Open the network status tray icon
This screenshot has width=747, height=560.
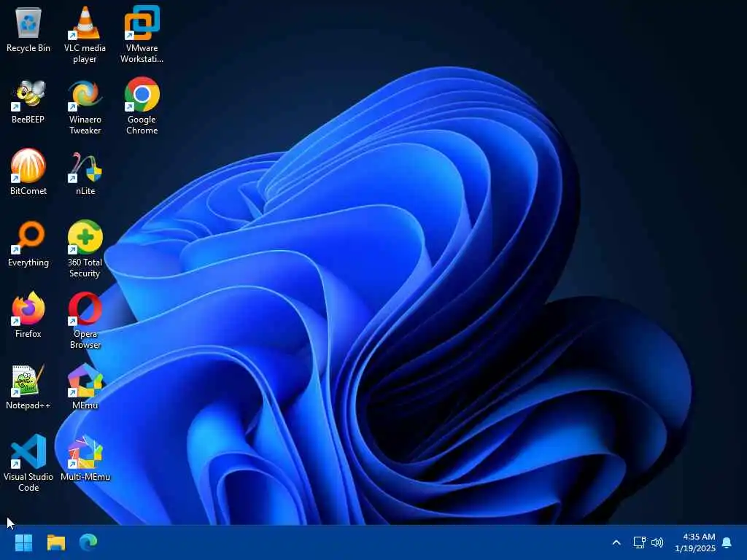coord(639,542)
